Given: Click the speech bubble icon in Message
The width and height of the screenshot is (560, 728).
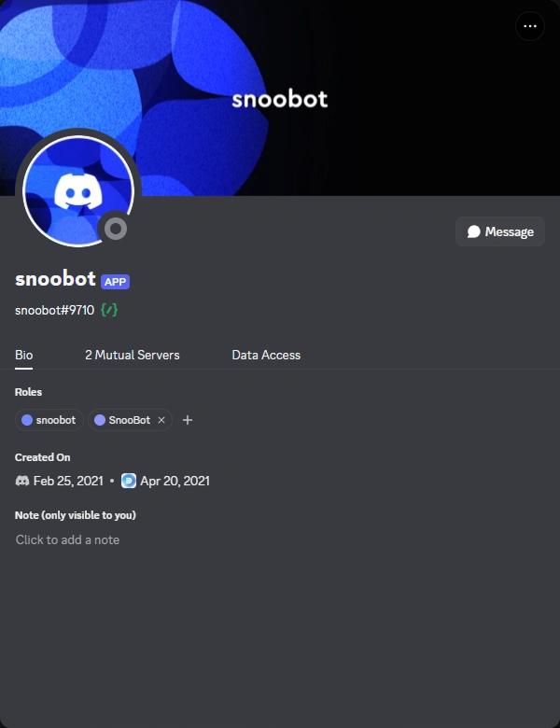Looking at the screenshot, I should point(473,231).
